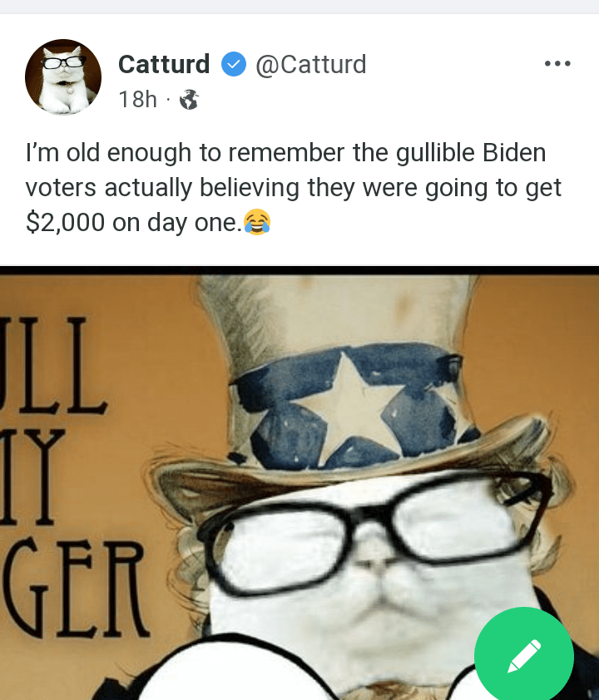Click the globe public-visibility icon
599x700 pixels.
click(189, 99)
